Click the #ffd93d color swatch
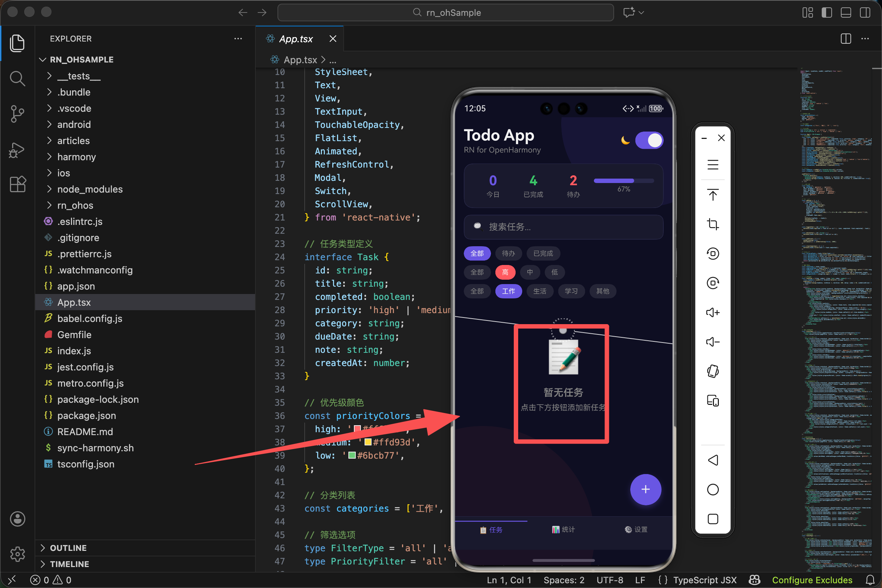882x588 pixels. [x=368, y=442]
